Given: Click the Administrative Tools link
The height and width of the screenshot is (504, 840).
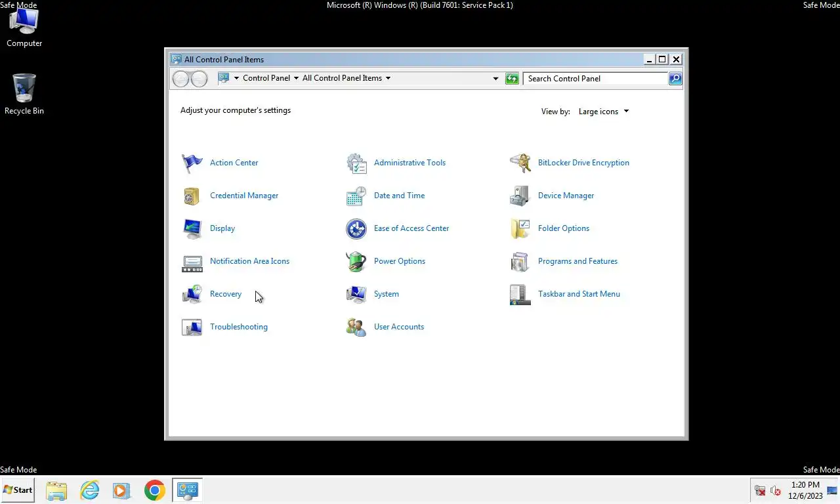Looking at the screenshot, I should pos(409,163).
